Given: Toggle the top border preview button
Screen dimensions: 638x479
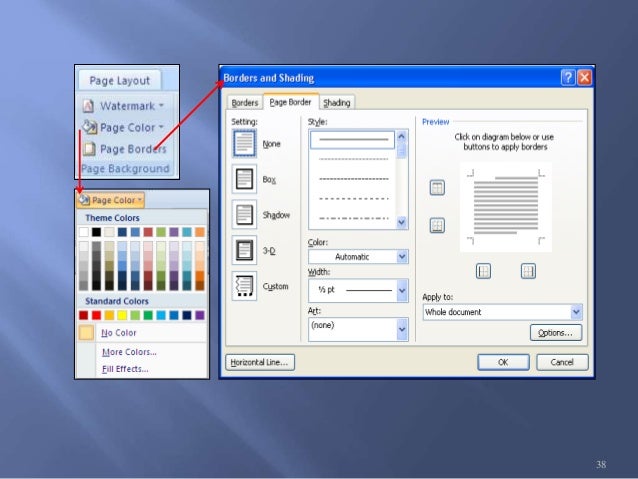Looking at the screenshot, I should [x=437, y=188].
